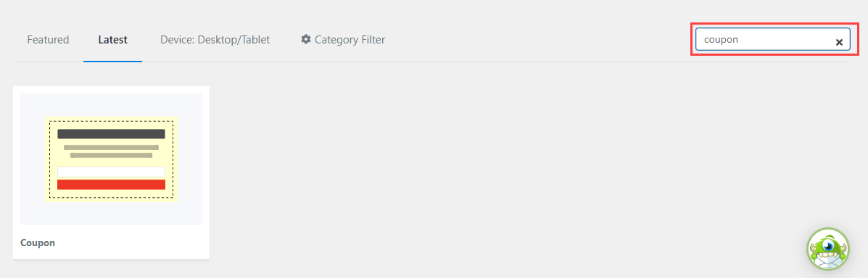Click the Coupon template title text
This screenshot has width=868, height=278.
pos(38,243)
